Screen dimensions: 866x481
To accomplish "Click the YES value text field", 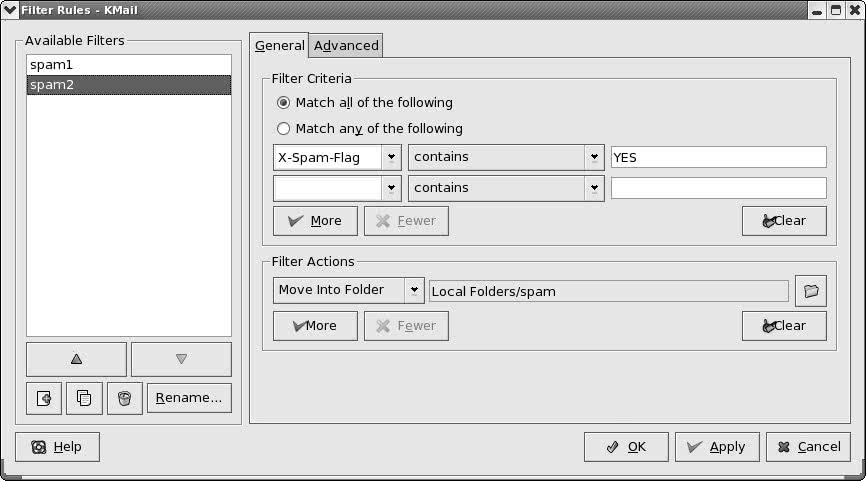I will (719, 157).
